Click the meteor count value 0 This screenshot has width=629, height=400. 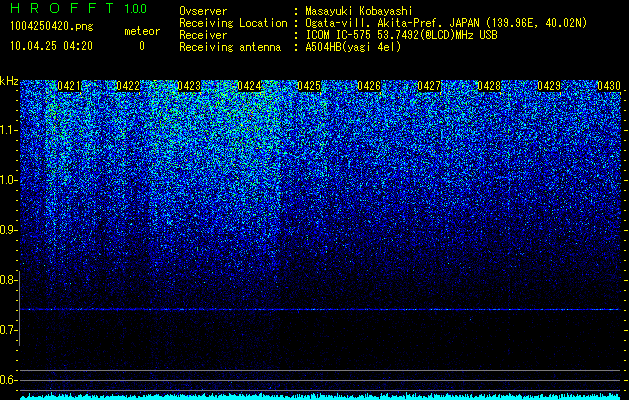[x=142, y=46]
